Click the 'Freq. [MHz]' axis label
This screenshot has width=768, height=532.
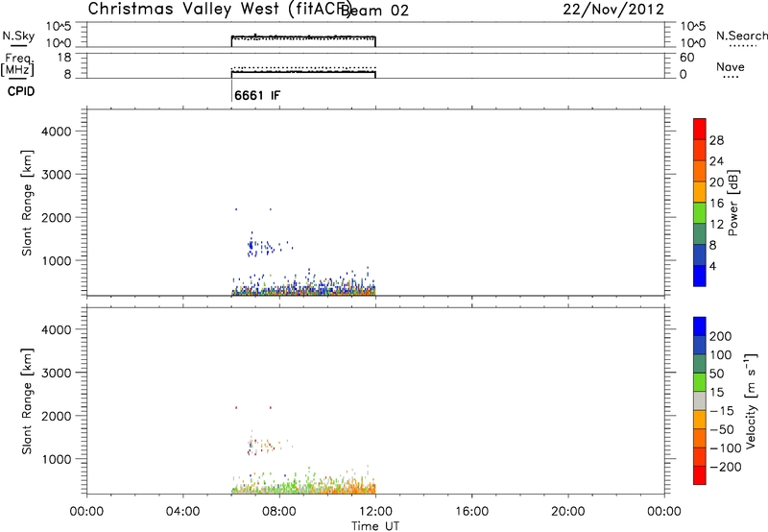click(17, 64)
